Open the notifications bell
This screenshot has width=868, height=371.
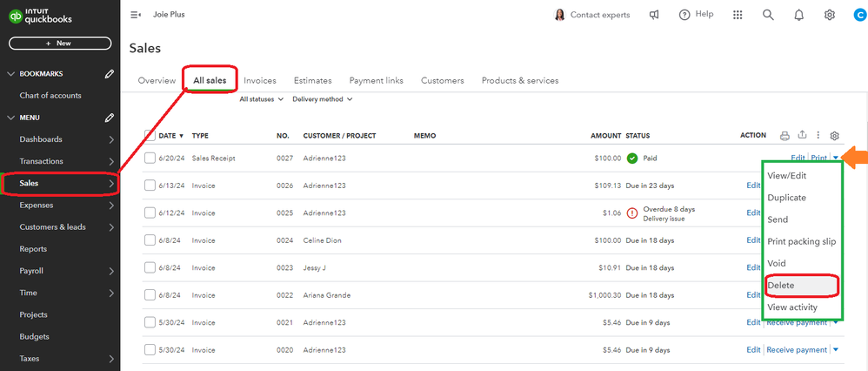click(798, 15)
